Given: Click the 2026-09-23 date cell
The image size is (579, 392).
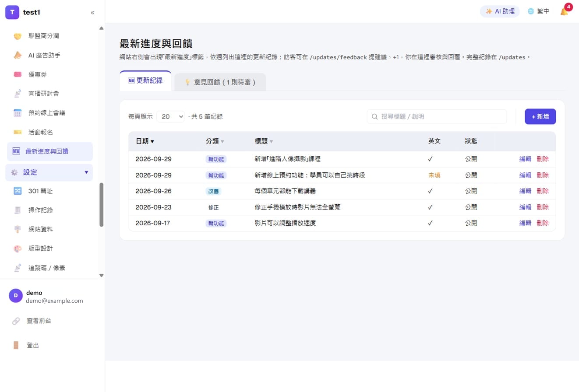Looking at the screenshot, I should tap(154, 207).
